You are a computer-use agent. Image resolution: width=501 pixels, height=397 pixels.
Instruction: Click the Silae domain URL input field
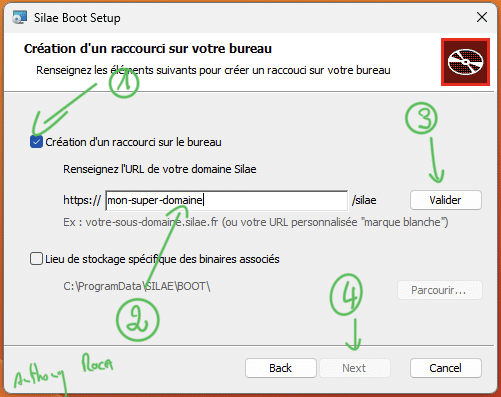pos(227,200)
